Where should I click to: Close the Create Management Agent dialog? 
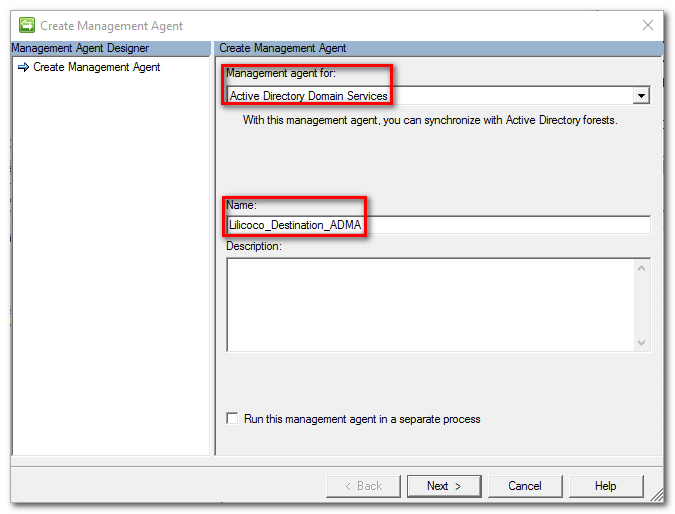pos(648,25)
